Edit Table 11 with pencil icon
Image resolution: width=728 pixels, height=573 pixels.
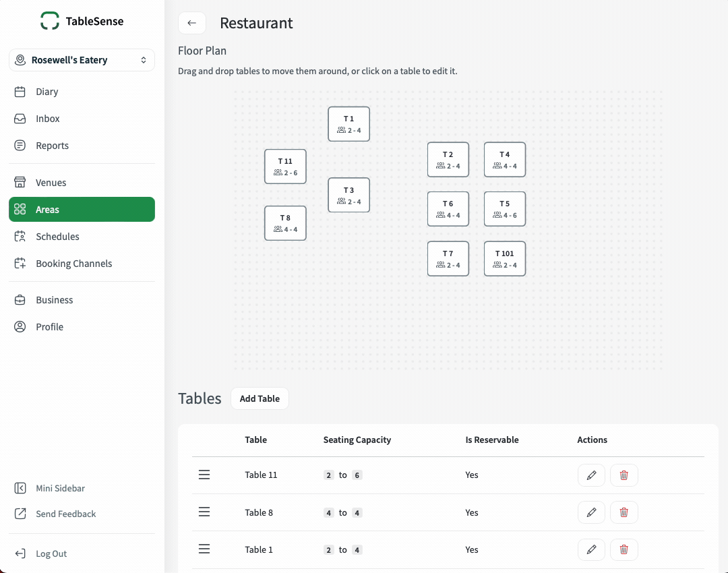tap(591, 475)
